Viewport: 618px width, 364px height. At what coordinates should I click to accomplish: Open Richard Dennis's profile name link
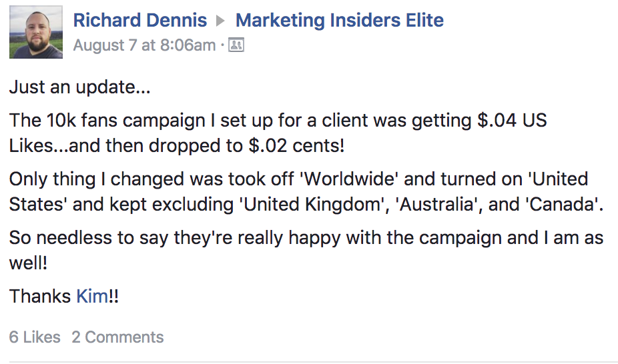(140, 21)
